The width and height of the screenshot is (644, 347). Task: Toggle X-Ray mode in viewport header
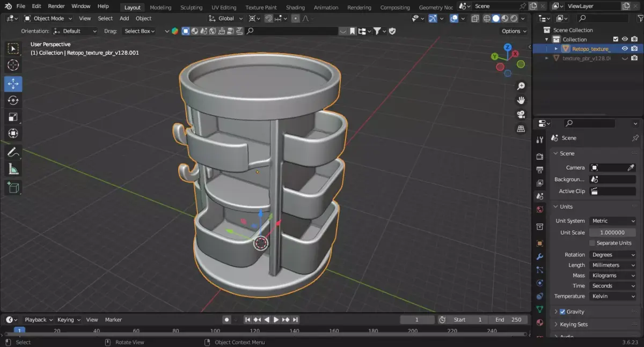click(475, 18)
